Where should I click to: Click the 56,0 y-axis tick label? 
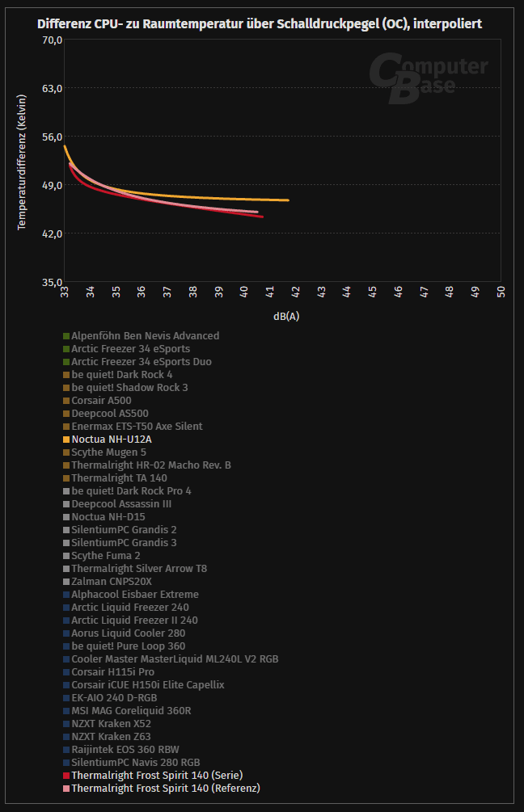52,137
